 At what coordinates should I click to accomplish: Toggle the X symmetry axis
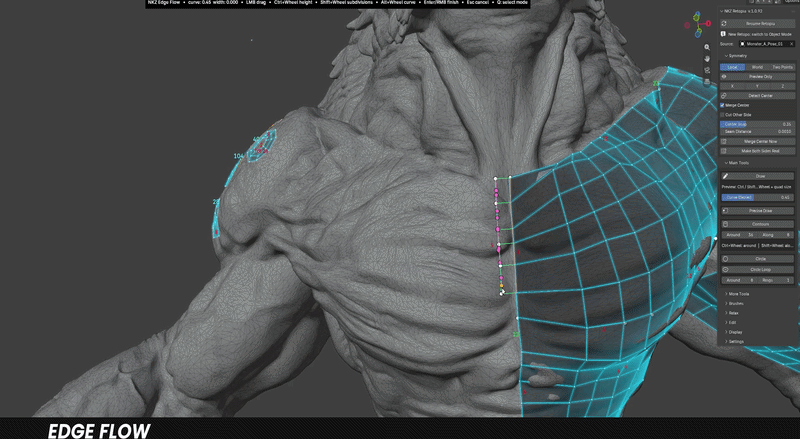pos(732,86)
